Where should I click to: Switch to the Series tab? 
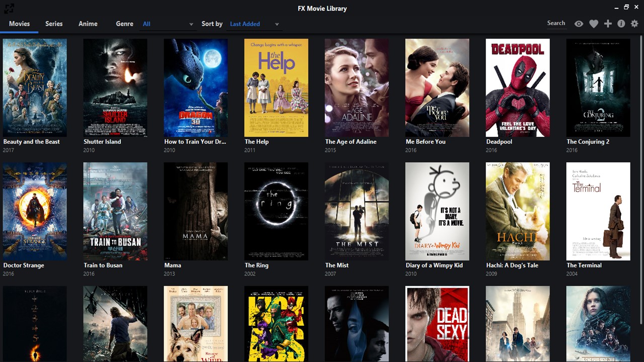click(54, 24)
